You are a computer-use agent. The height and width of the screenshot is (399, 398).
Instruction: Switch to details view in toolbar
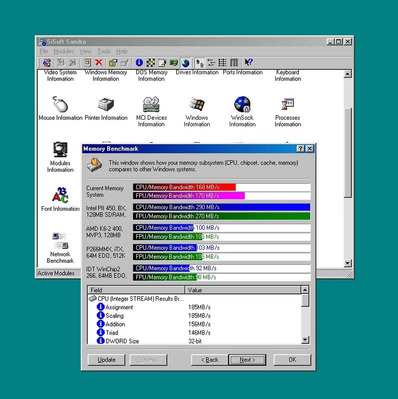coord(234,62)
